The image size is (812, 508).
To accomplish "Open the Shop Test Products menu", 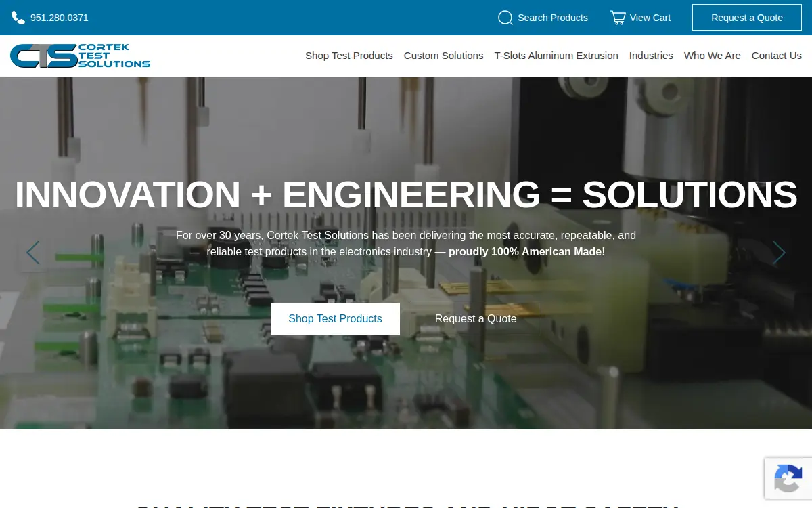I will (x=349, y=56).
